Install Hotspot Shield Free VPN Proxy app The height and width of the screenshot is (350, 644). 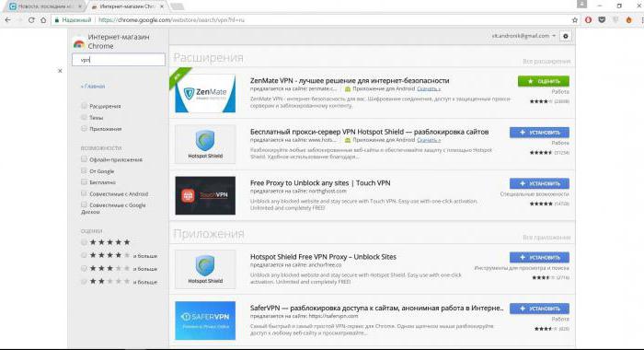tap(539, 258)
